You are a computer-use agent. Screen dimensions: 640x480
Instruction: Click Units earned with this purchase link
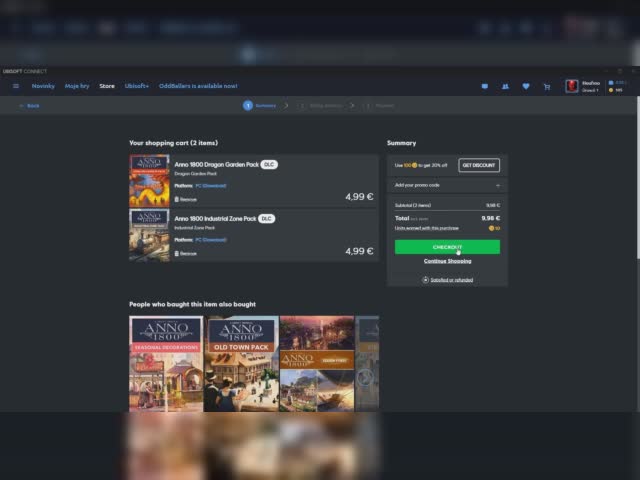click(427, 228)
